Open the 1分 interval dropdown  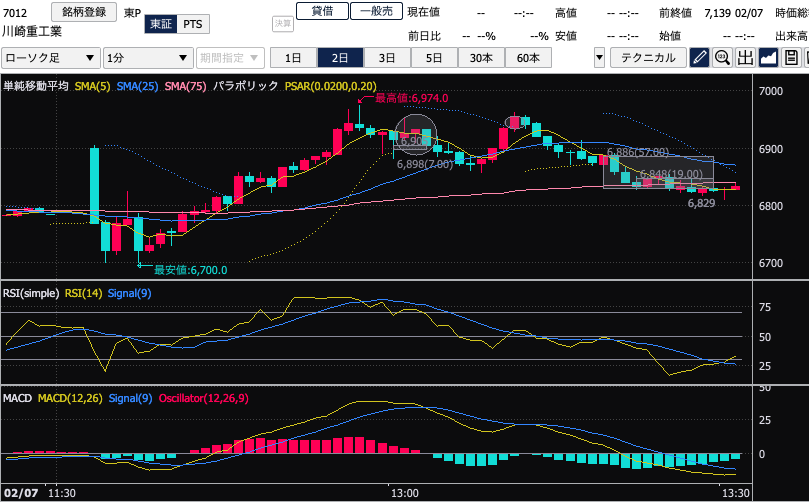(x=147, y=58)
